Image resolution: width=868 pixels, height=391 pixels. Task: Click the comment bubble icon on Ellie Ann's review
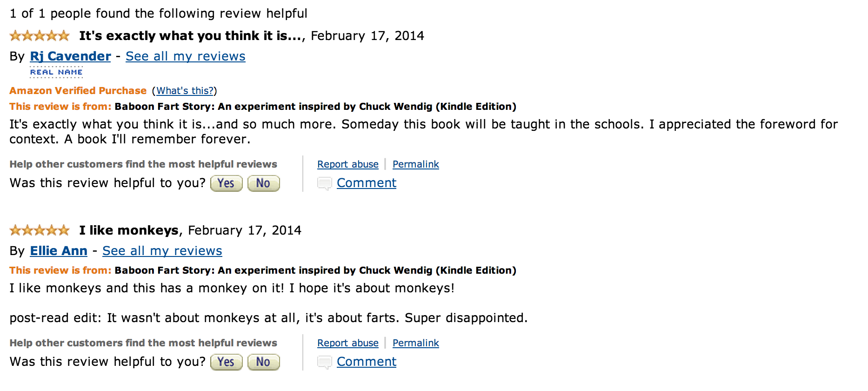pos(324,362)
